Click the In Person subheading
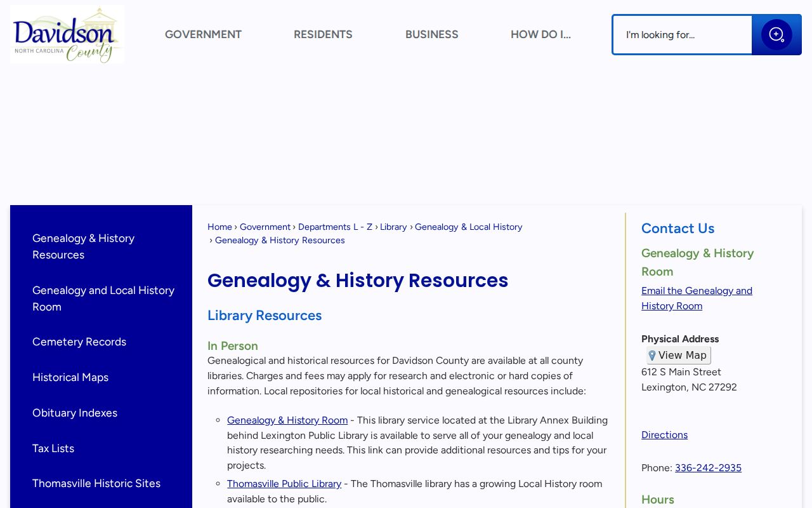Viewport: 812px width, 508px height. (233, 346)
